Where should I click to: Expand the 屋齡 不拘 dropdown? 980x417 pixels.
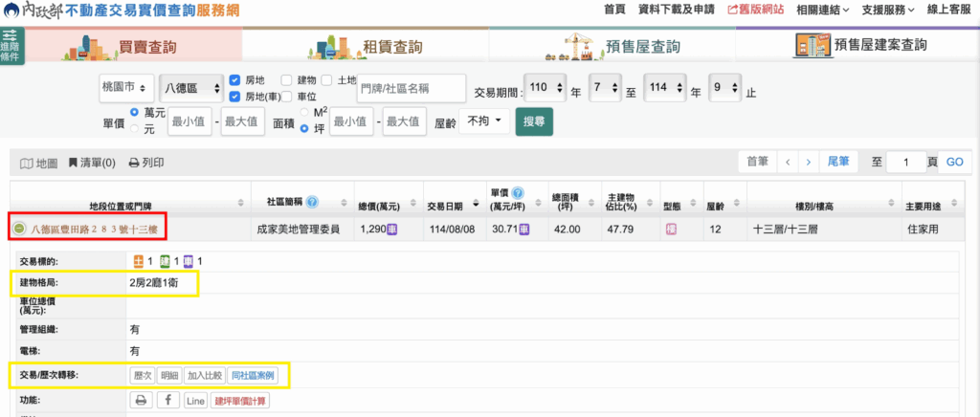point(484,121)
